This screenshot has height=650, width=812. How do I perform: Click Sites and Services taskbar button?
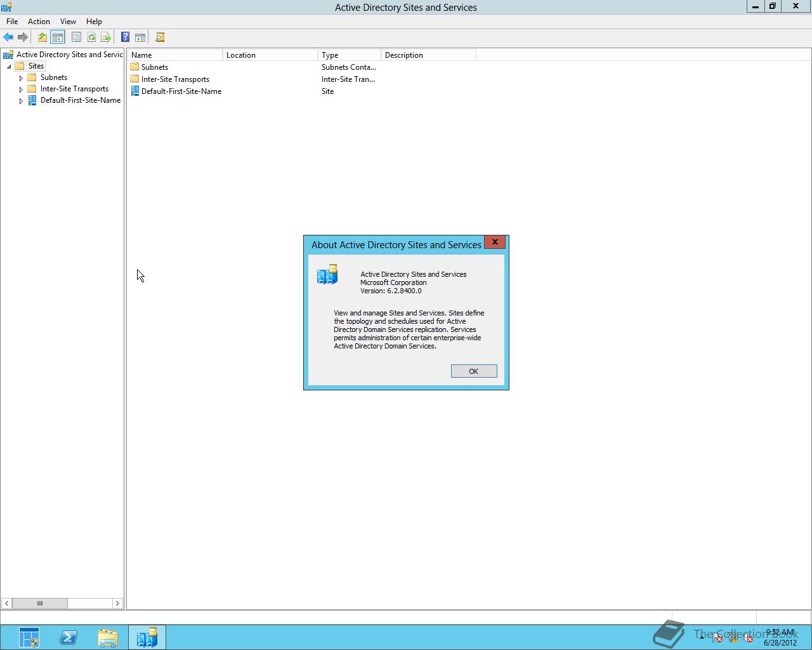(x=147, y=637)
